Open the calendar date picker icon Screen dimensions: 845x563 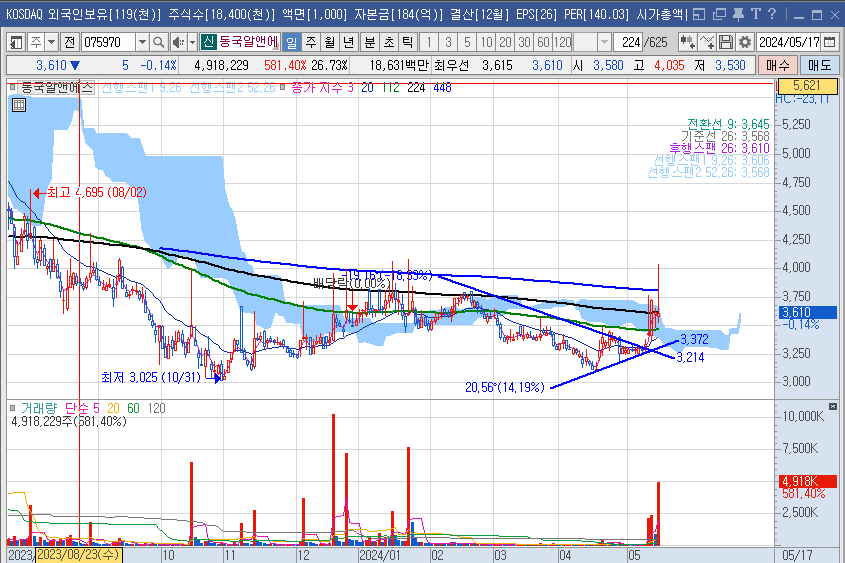click(x=829, y=41)
